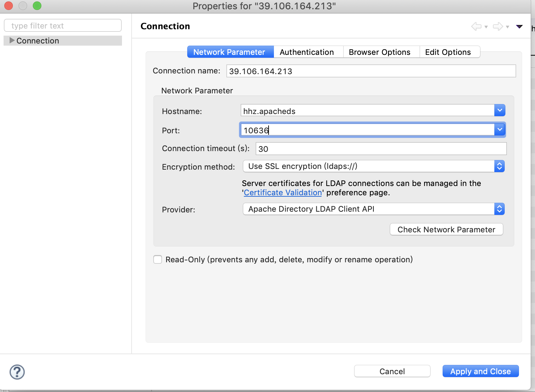Enable the Read-Only checkbox
Viewport: 535px width, 392px height.
pos(157,259)
